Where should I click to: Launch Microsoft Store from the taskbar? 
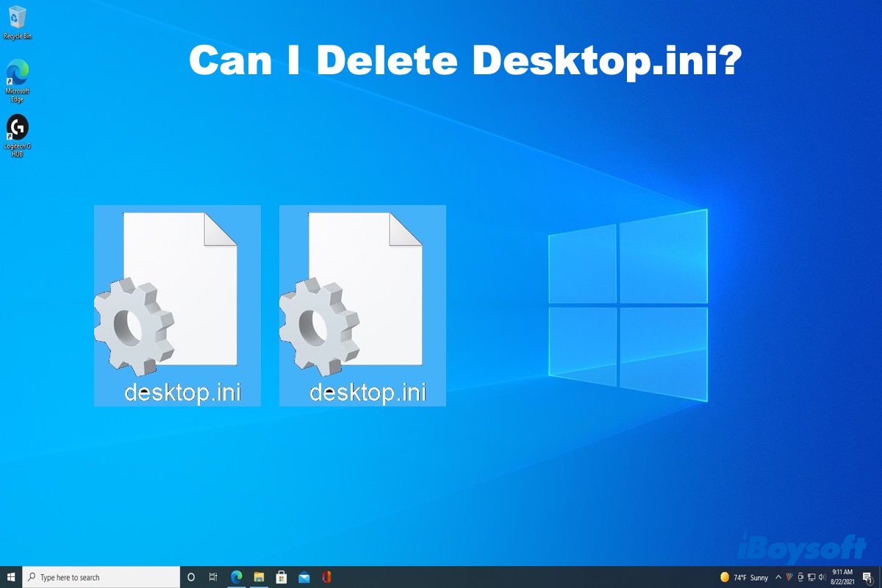[x=282, y=577]
